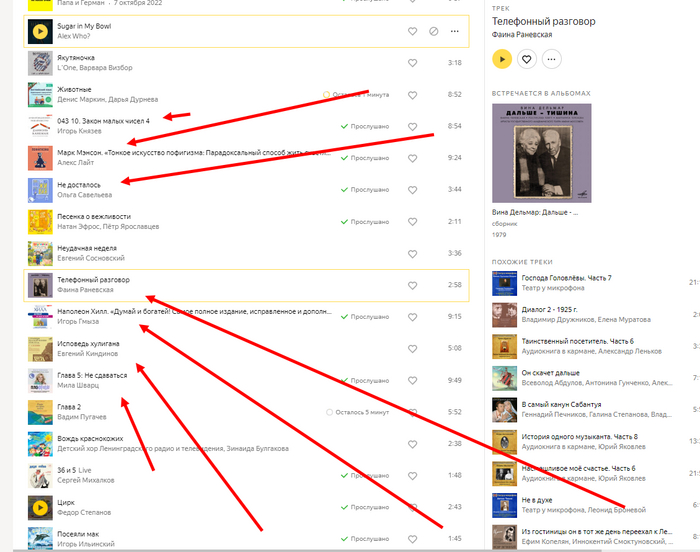Open artist Мила Шварц link
The image size is (700, 552).
(78, 385)
